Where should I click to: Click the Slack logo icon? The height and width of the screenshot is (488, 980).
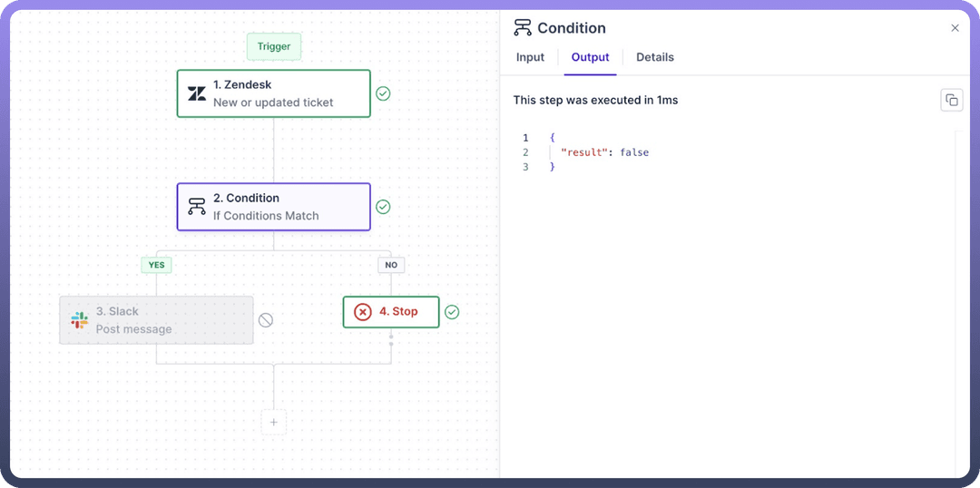tap(80, 320)
